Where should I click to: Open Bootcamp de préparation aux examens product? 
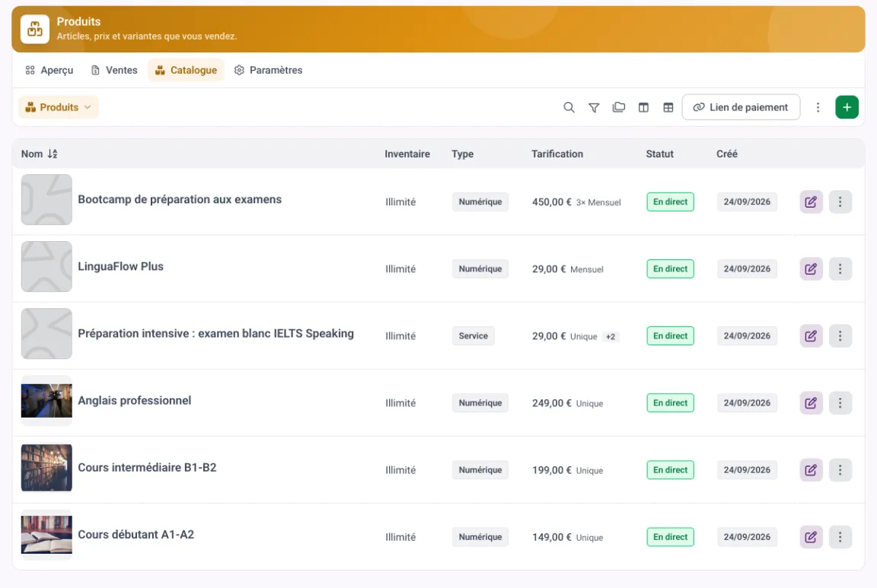pyautogui.click(x=180, y=199)
